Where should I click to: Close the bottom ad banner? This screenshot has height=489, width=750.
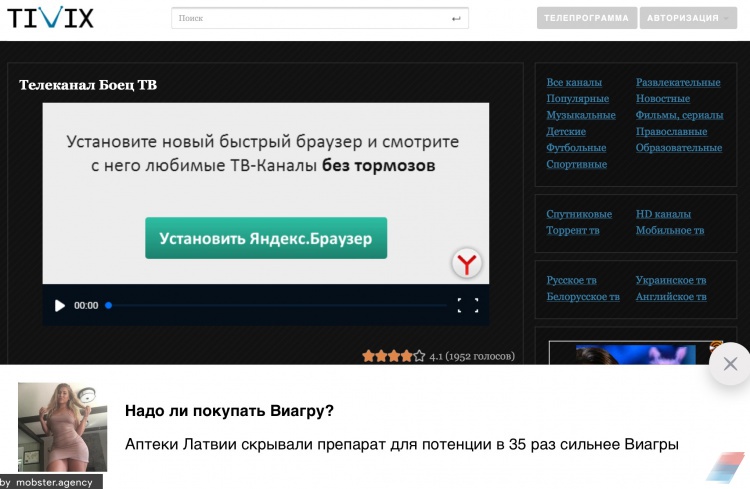730,364
